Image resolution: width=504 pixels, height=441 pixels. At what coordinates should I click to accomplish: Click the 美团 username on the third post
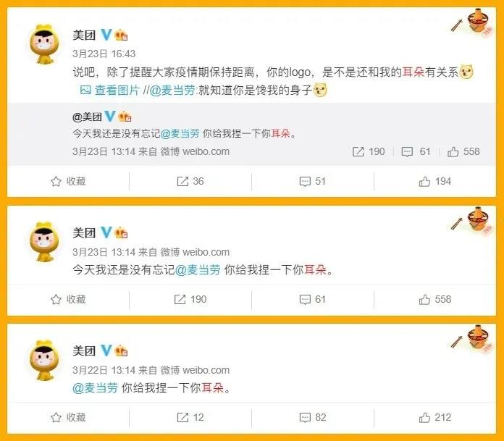[x=84, y=350]
